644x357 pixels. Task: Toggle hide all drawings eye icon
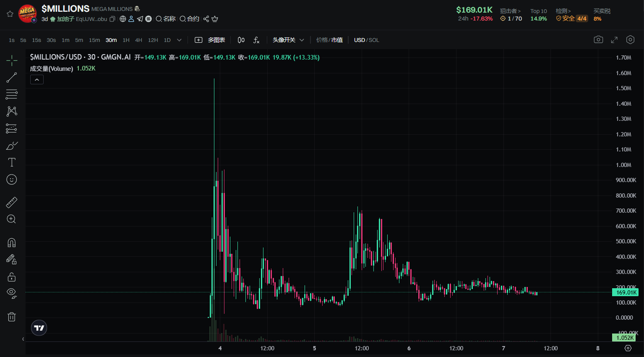[12, 293]
